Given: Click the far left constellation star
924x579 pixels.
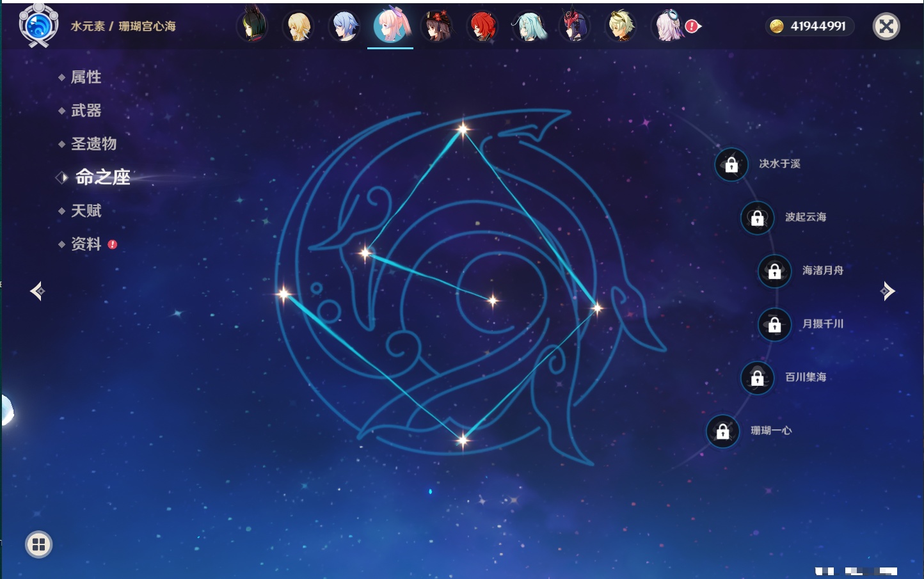Looking at the screenshot, I should 283,294.
